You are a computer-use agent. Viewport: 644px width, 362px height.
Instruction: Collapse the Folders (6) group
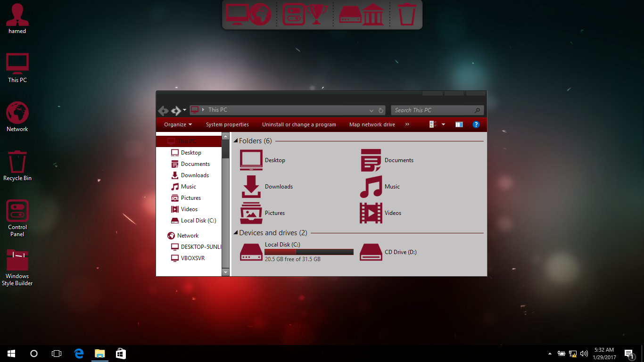[x=236, y=141]
